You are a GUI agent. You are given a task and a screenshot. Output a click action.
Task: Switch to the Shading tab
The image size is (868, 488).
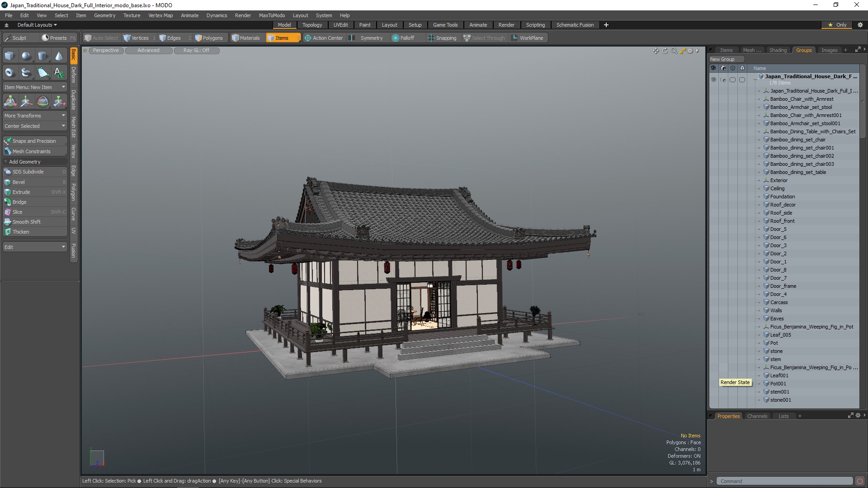(778, 50)
